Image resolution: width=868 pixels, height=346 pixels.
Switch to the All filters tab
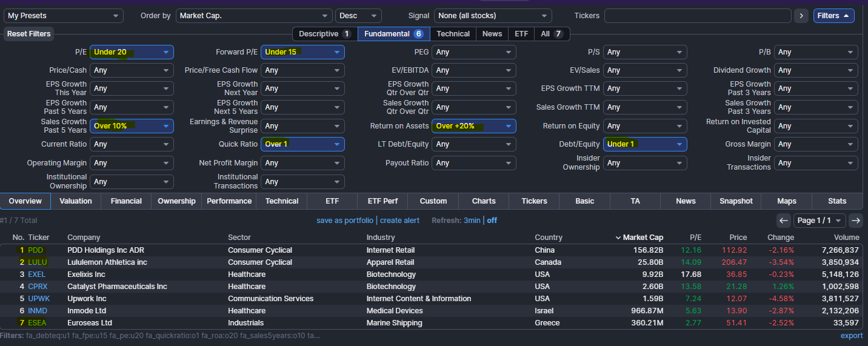coord(552,34)
